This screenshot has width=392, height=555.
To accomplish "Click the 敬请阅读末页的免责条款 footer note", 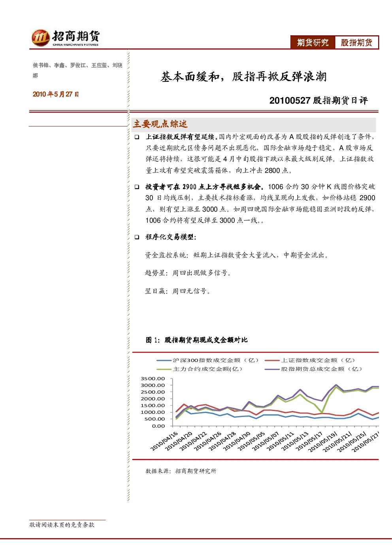I will pyautogui.click(x=62, y=525).
